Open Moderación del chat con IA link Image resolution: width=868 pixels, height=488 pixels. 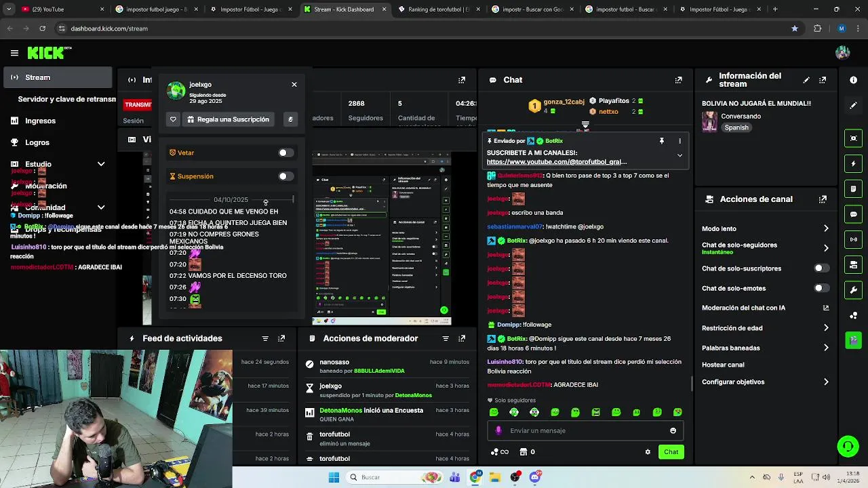[765, 308]
